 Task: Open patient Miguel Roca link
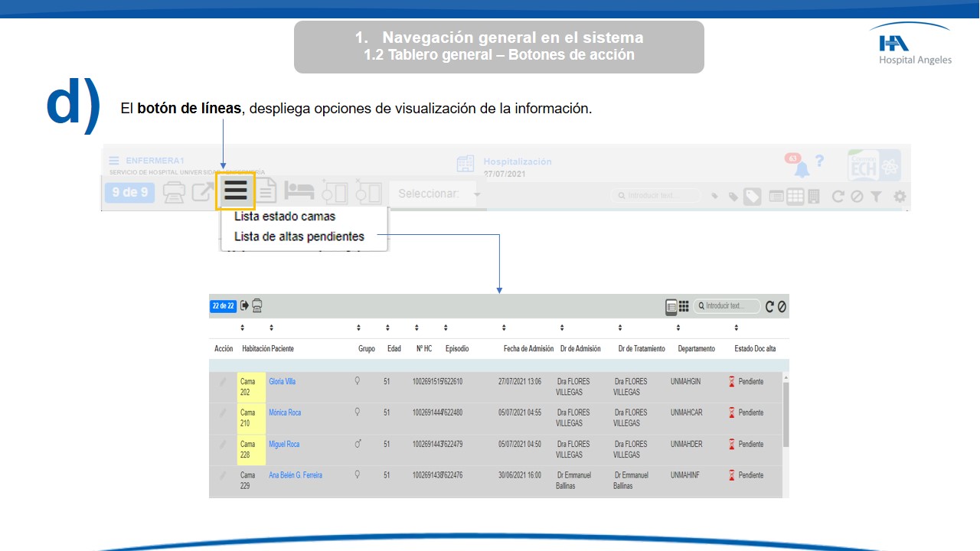coord(284,444)
